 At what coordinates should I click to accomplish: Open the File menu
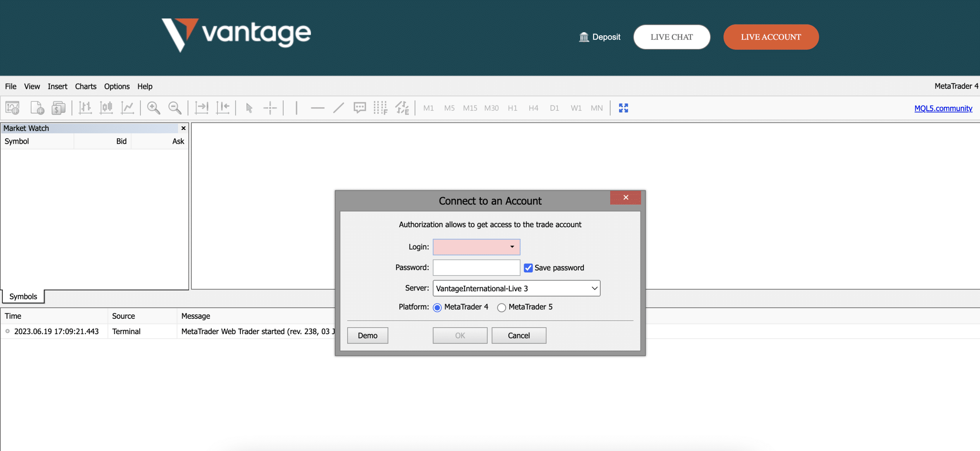click(11, 87)
